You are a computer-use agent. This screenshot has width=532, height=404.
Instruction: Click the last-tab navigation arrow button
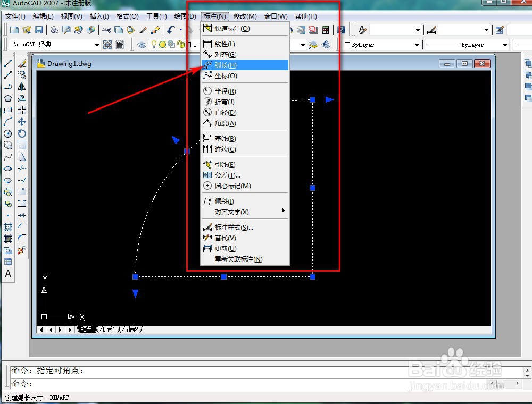pos(70,330)
